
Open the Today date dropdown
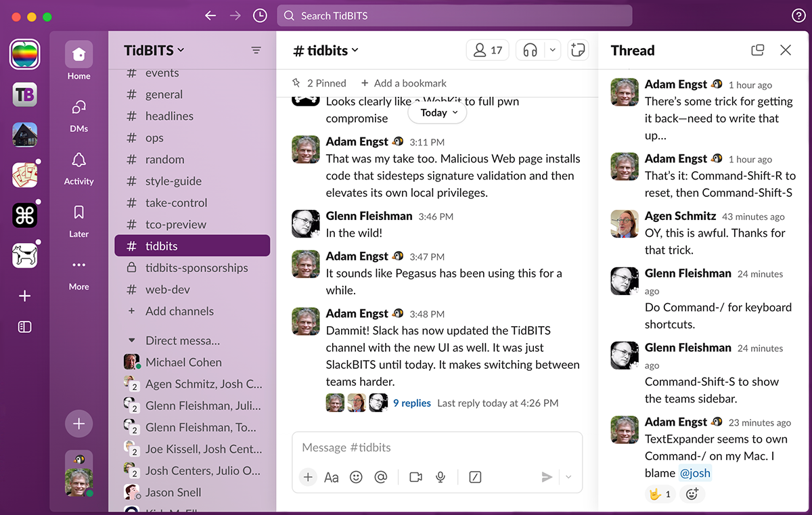point(438,113)
